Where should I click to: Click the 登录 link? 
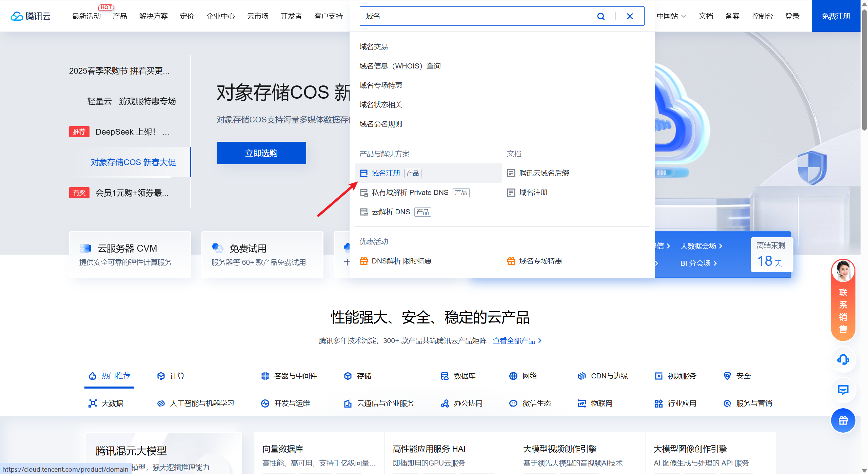coord(792,16)
